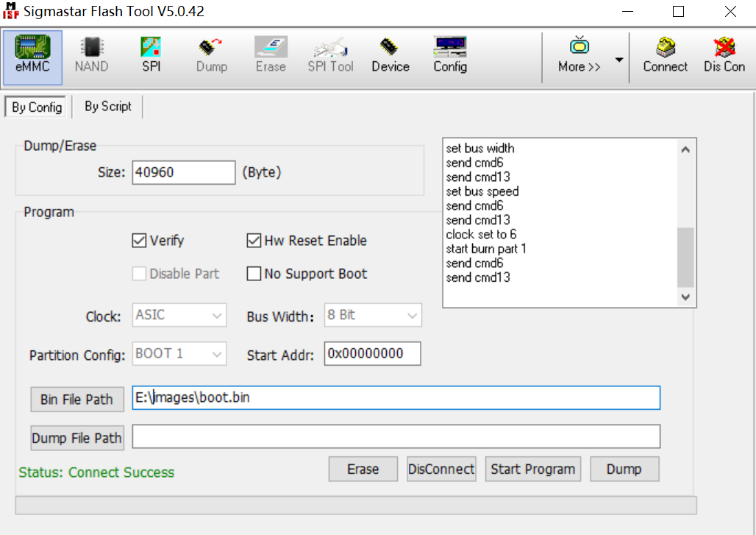756x535 pixels.
Task: Click the SPI Tool icon
Action: [x=330, y=56]
